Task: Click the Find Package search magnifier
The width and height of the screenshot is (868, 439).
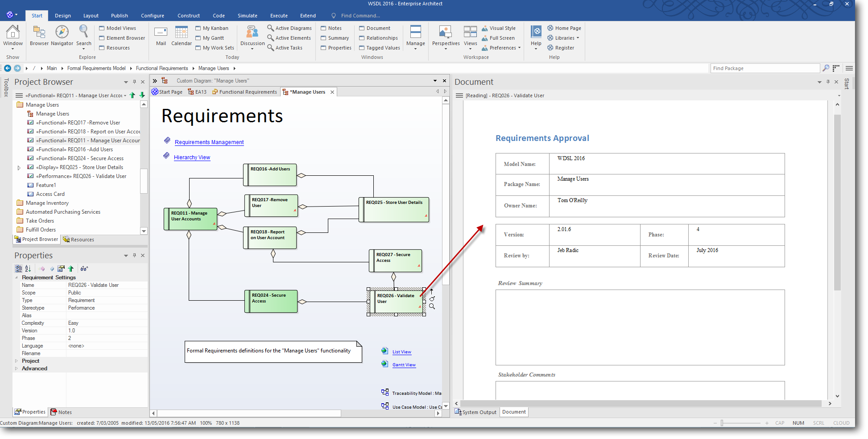Action: coord(826,68)
